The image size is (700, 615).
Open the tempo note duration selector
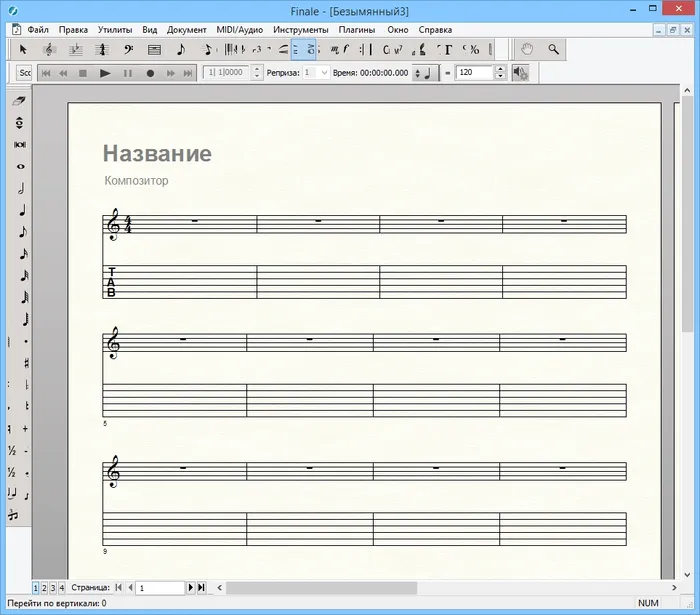[425, 73]
